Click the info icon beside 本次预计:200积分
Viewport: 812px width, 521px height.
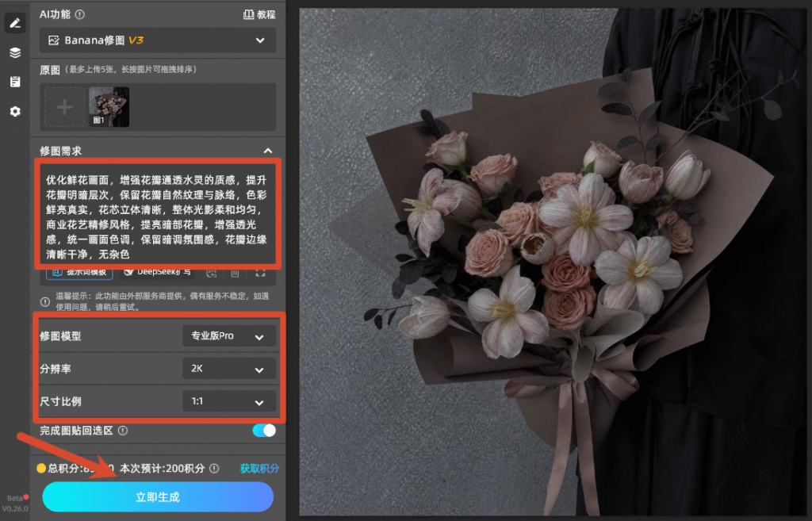coord(214,468)
